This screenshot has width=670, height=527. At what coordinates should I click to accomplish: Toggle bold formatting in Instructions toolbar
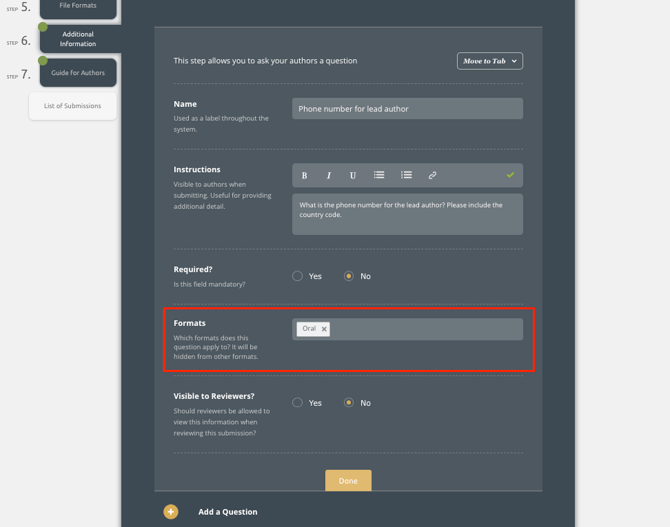[x=305, y=175]
